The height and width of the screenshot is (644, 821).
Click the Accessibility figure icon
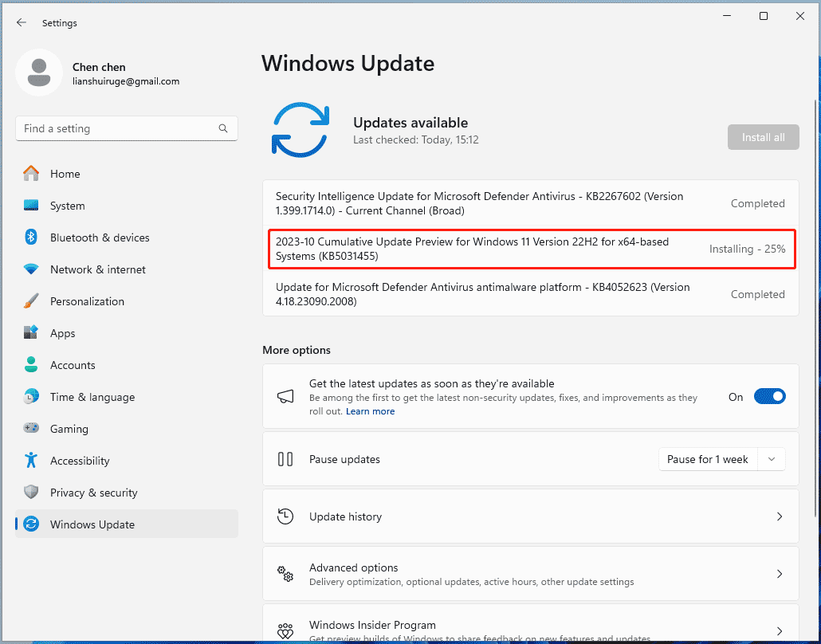[x=31, y=460]
